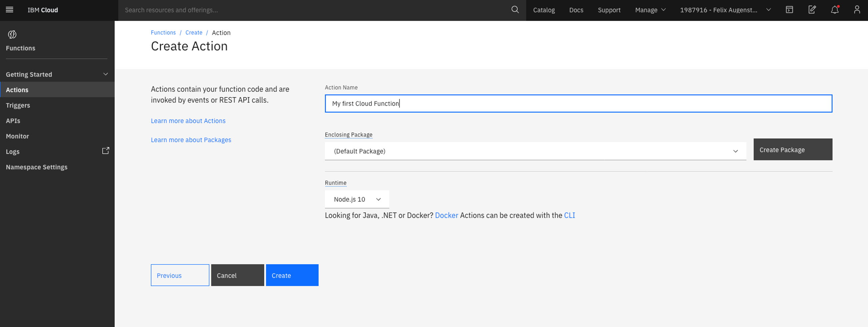Open the IBM Cloud Shell icon

pos(789,10)
